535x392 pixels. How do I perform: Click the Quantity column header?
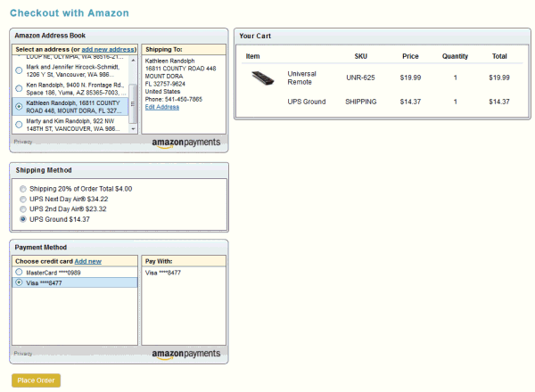[x=455, y=56]
